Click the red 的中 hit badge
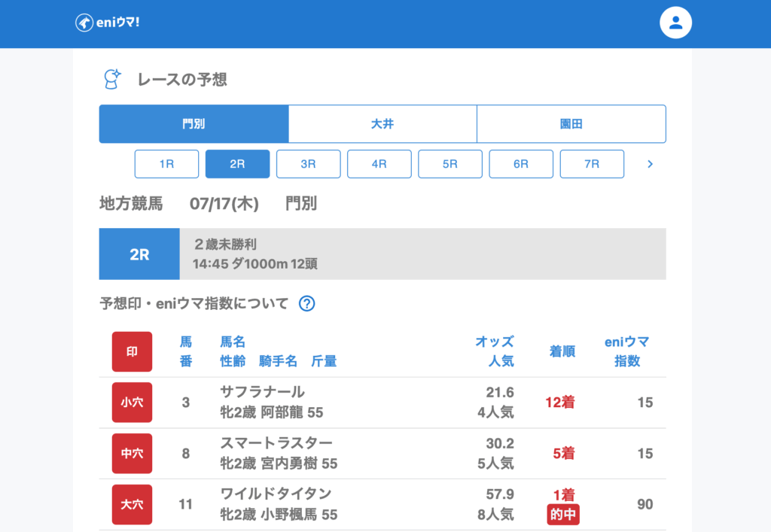 click(563, 515)
